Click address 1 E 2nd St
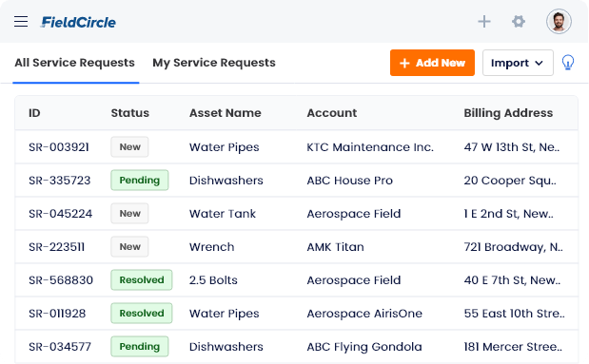This screenshot has height=364, width=589. [x=509, y=214]
